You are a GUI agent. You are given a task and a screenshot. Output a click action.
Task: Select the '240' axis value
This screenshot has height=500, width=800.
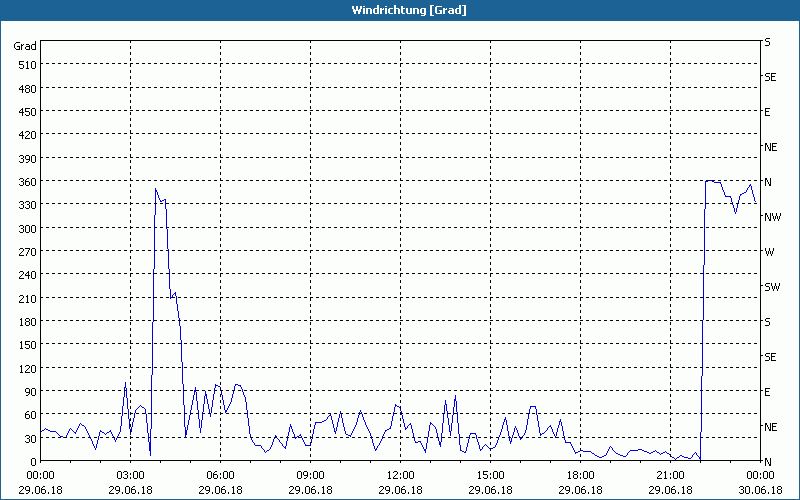point(27,275)
